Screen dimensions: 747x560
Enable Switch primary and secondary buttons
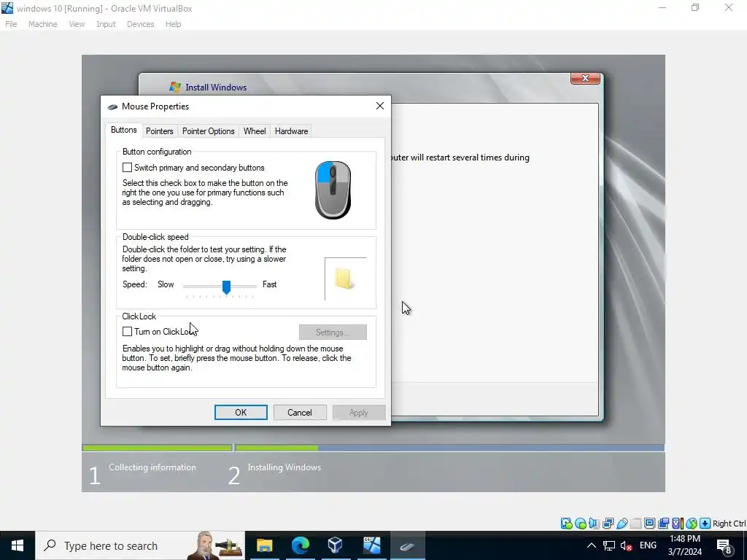(127, 168)
